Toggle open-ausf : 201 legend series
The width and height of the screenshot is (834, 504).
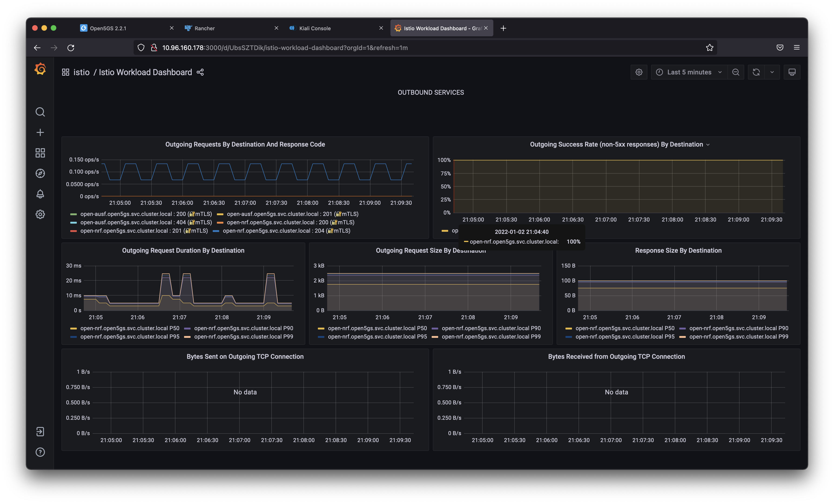[293, 214]
